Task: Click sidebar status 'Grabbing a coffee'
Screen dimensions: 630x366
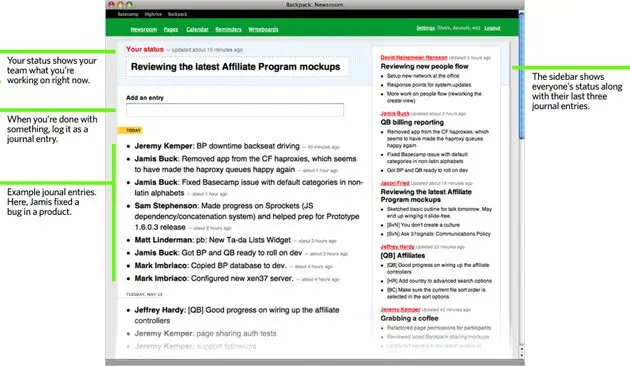Action: (x=409, y=318)
